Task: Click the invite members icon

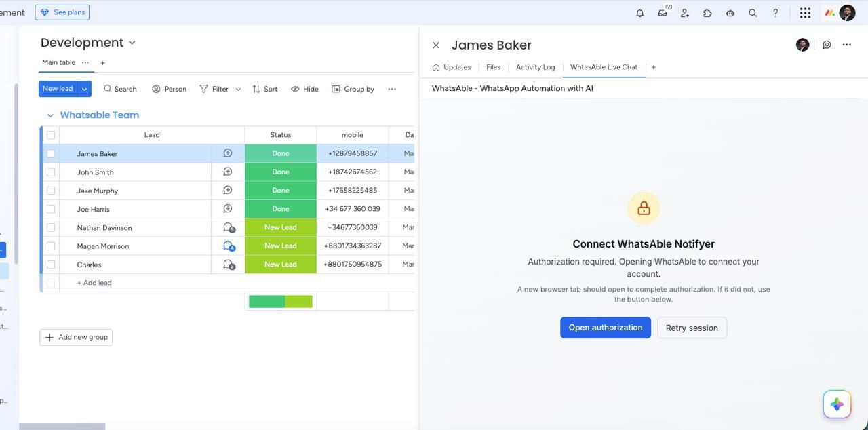Action: 685,13
